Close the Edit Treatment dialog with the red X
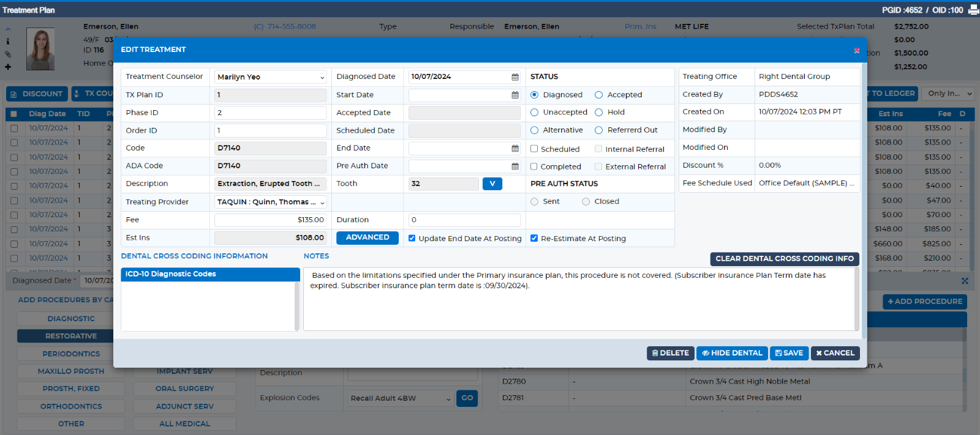 856,51
